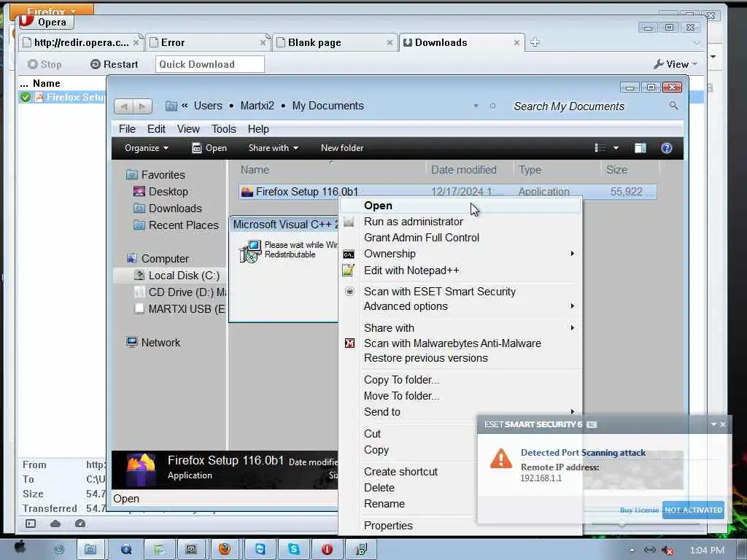The image size is (747, 560).
Task: Choose Edit with Notepad++
Action: (460, 271)
